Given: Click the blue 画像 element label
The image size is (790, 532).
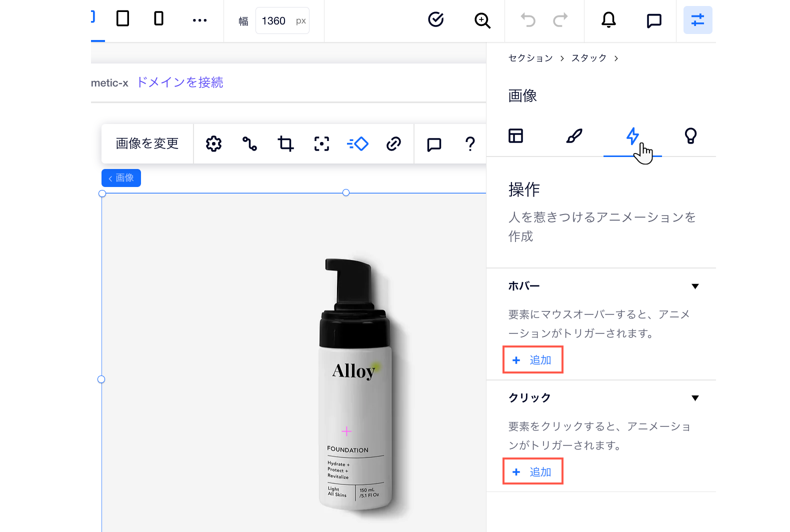Looking at the screenshot, I should [121, 178].
